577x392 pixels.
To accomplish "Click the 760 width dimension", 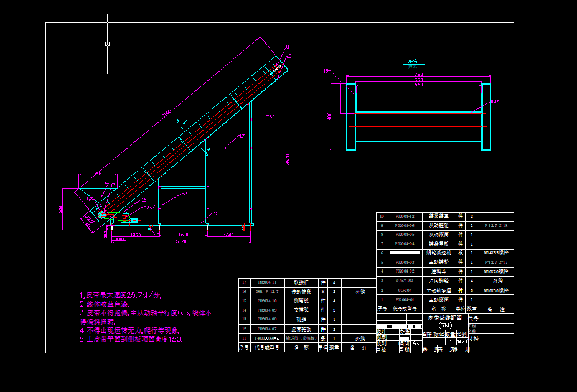I will point(419,75).
